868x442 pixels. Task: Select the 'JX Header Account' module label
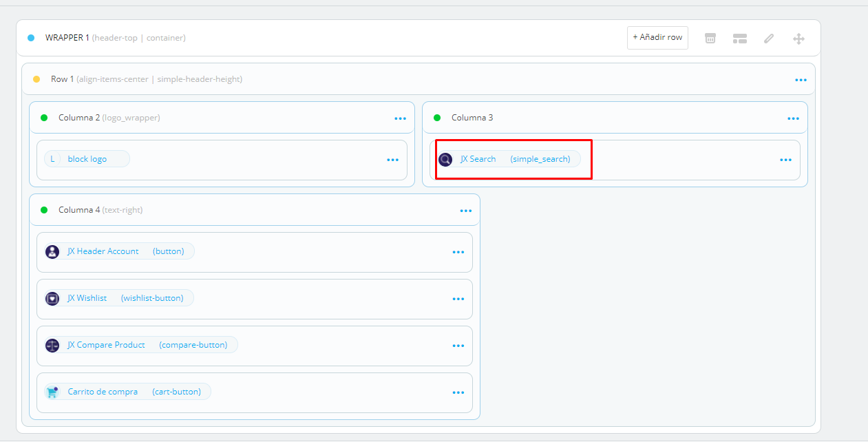point(103,251)
